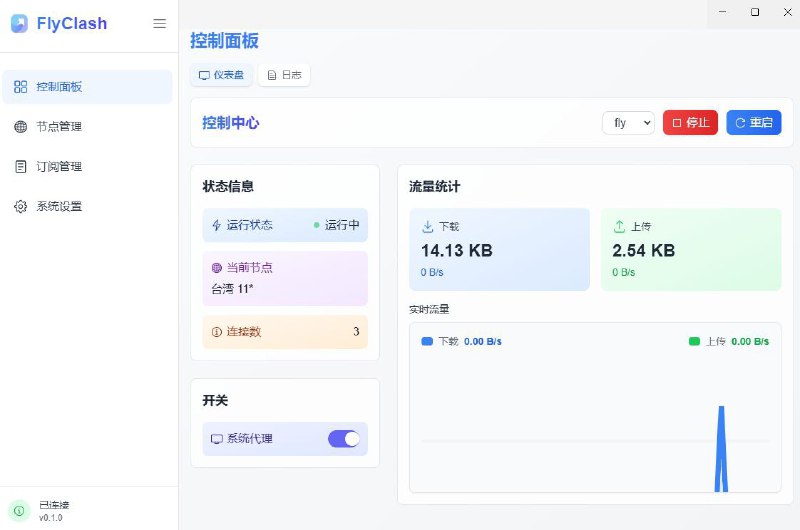Click the globe icon beside 当前节点

(217, 268)
